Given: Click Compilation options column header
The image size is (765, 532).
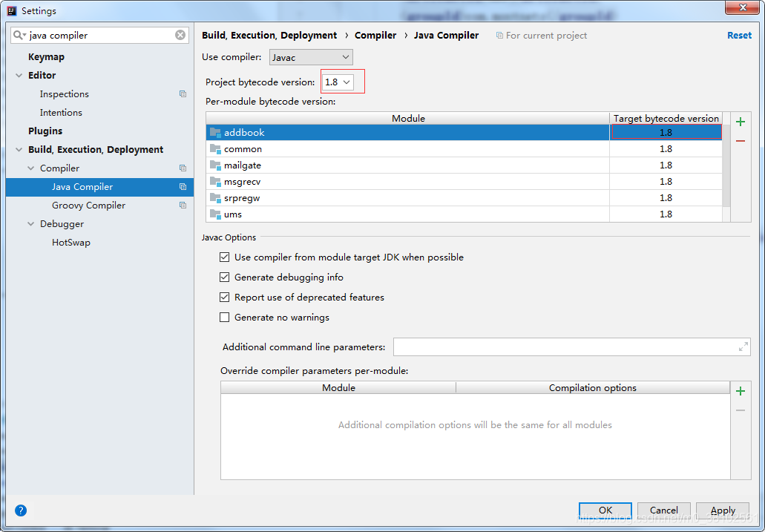Looking at the screenshot, I should tap(593, 387).
